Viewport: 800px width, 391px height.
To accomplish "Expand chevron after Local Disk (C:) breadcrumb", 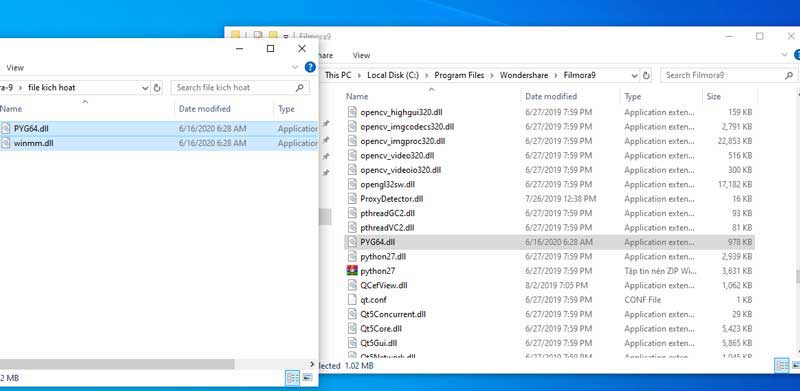I will (427, 76).
